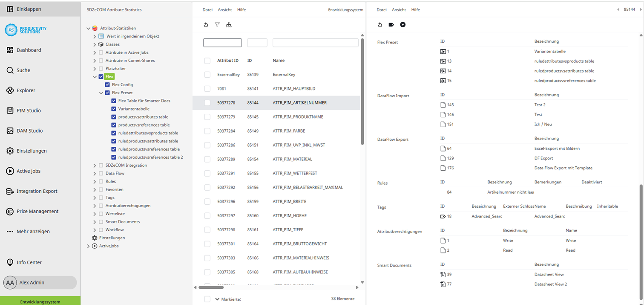
Task: Click the circular arrow-down icon in the detail toolbar
Action: [402, 25]
